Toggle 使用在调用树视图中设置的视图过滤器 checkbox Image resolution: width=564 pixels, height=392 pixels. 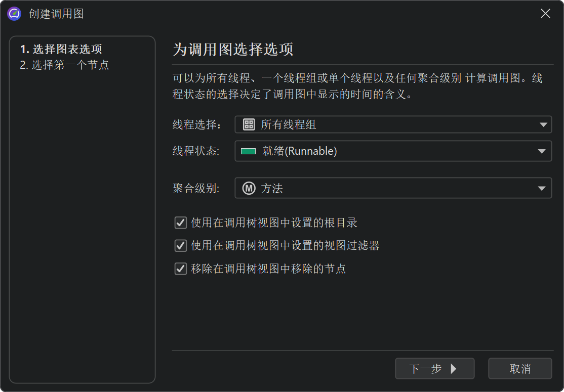tap(180, 246)
